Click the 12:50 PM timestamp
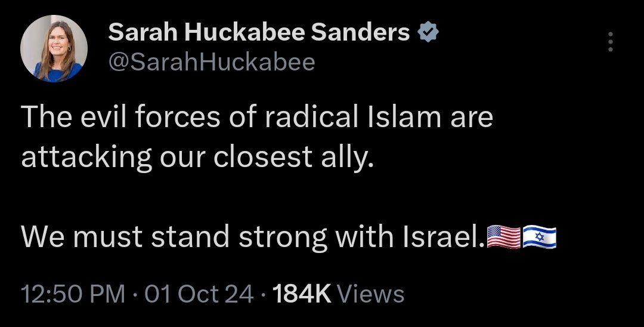Screen dimensions: 644x327 (73, 294)
